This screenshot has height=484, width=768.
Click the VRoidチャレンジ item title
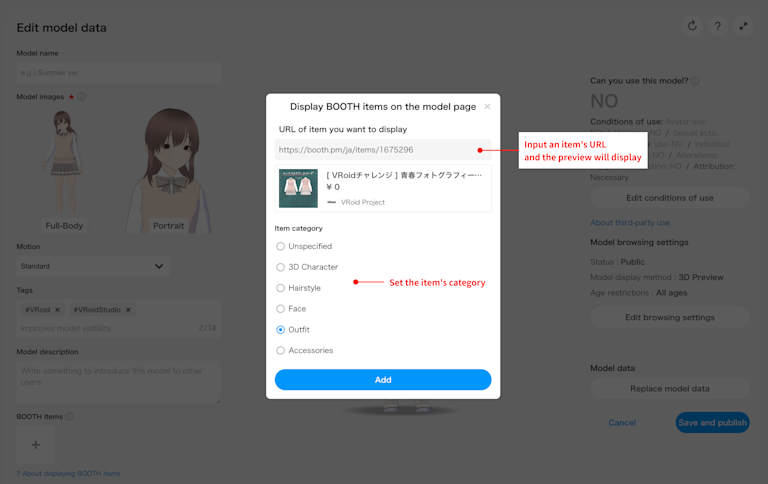pos(404,175)
